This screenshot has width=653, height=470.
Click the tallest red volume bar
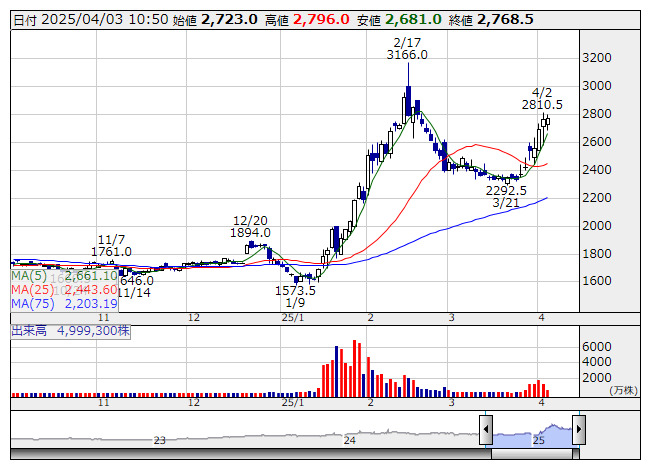click(x=354, y=368)
